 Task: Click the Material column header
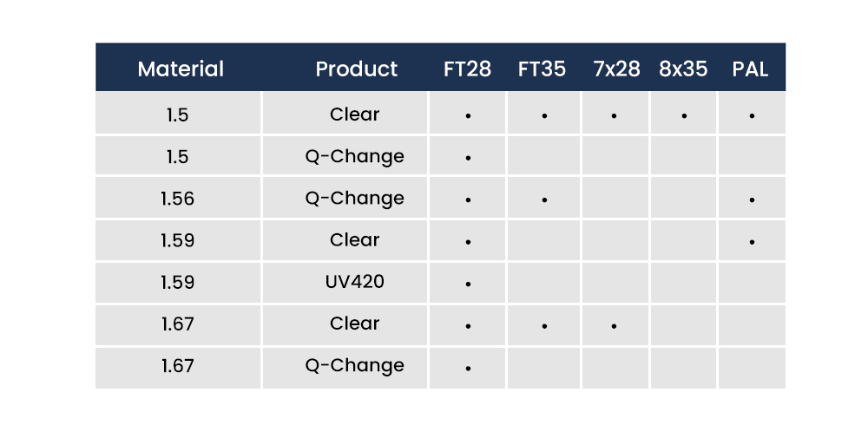coord(181,69)
